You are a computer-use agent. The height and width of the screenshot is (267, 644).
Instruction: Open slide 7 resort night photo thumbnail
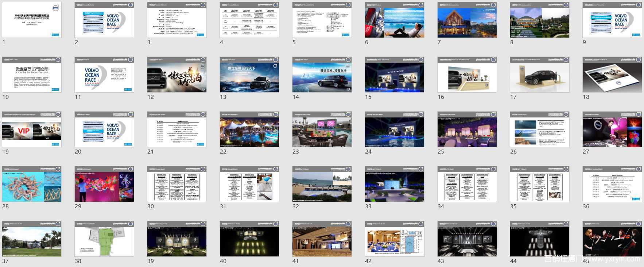[467, 20]
